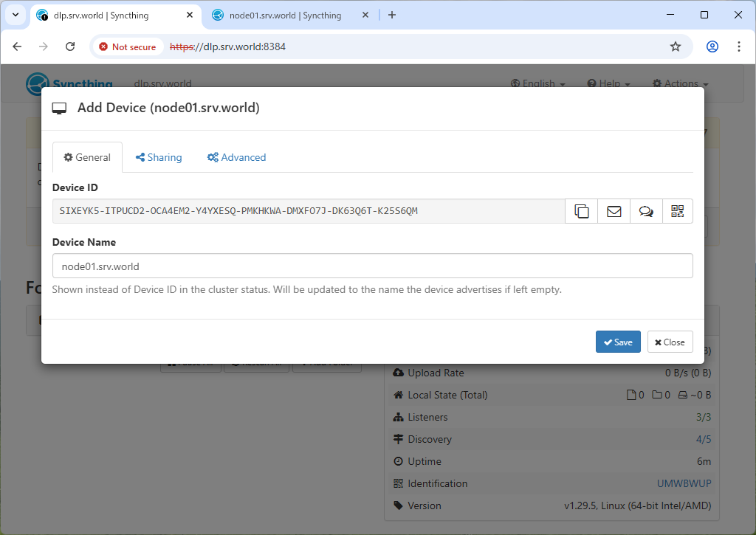Close the Add Device dialog
The height and width of the screenshot is (535, 756).
(670, 342)
